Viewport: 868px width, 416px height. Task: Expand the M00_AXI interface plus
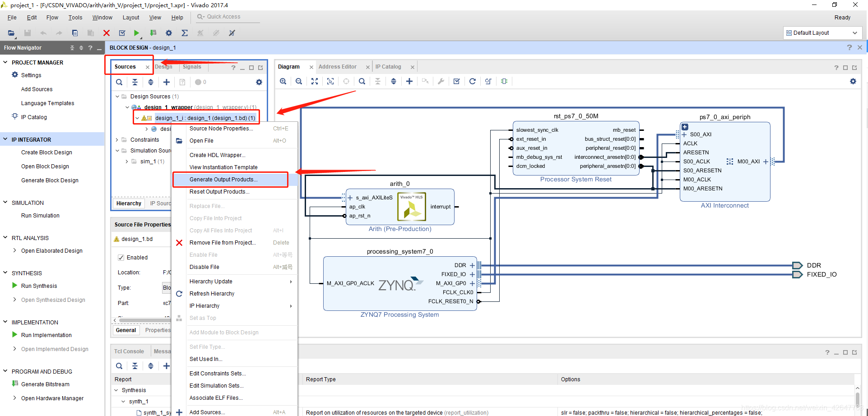(766, 162)
